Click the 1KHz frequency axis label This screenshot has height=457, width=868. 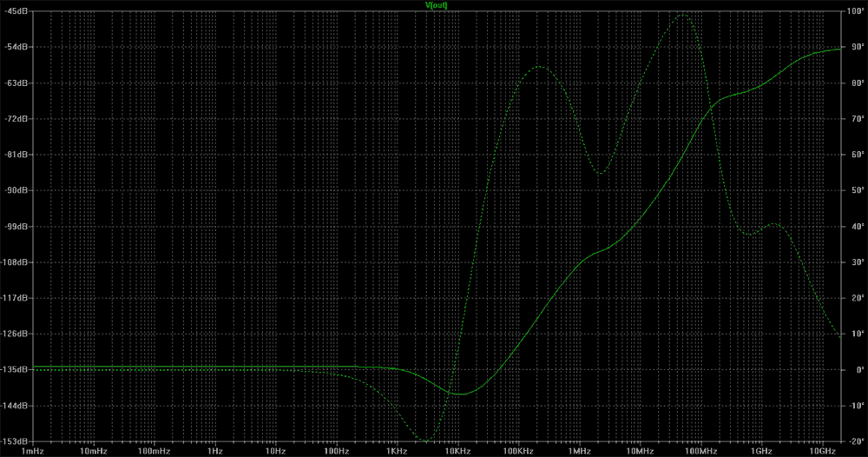(x=397, y=452)
